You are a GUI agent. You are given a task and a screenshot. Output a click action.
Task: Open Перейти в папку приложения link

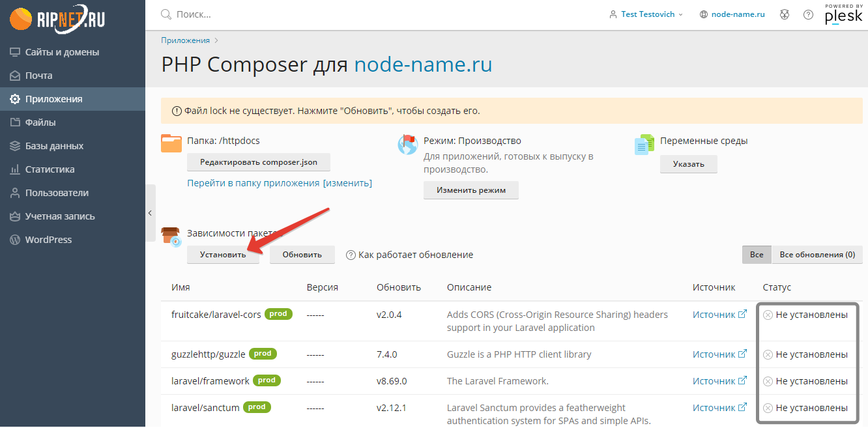[253, 183]
